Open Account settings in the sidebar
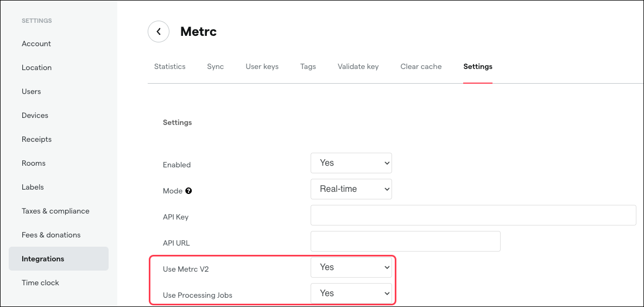 point(36,43)
